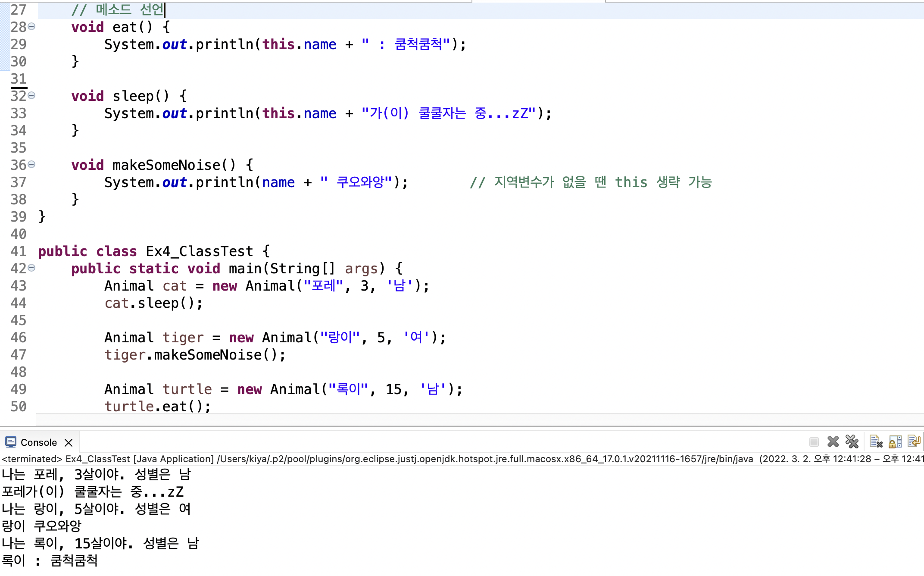Screen dimensions: 924x576
Task: Collapse the eat() method fold marker
Action: click(x=31, y=27)
